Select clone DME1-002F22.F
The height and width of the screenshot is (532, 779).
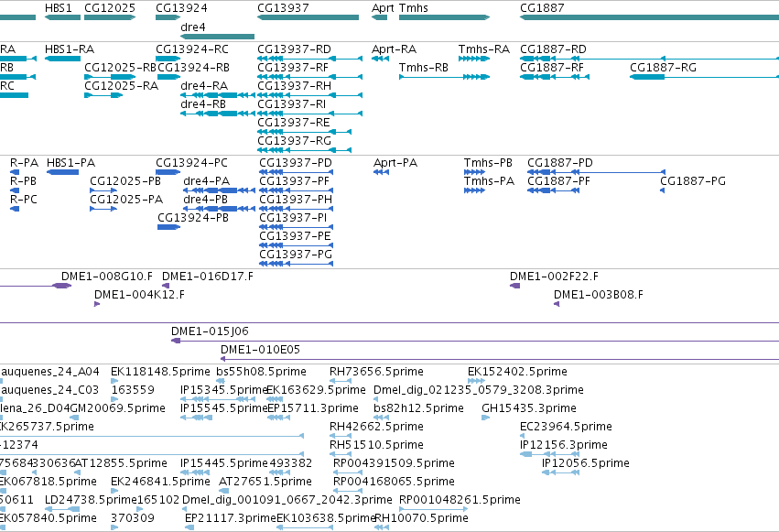[x=515, y=286]
